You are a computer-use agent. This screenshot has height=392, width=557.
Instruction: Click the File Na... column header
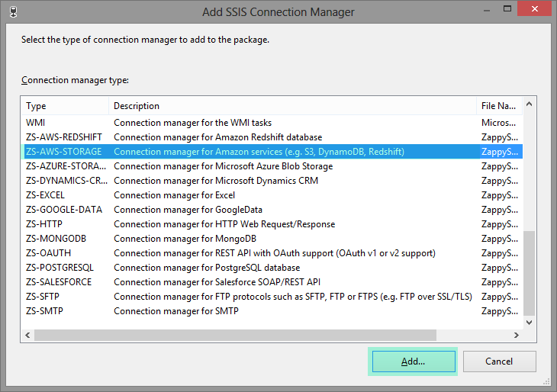tap(500, 106)
